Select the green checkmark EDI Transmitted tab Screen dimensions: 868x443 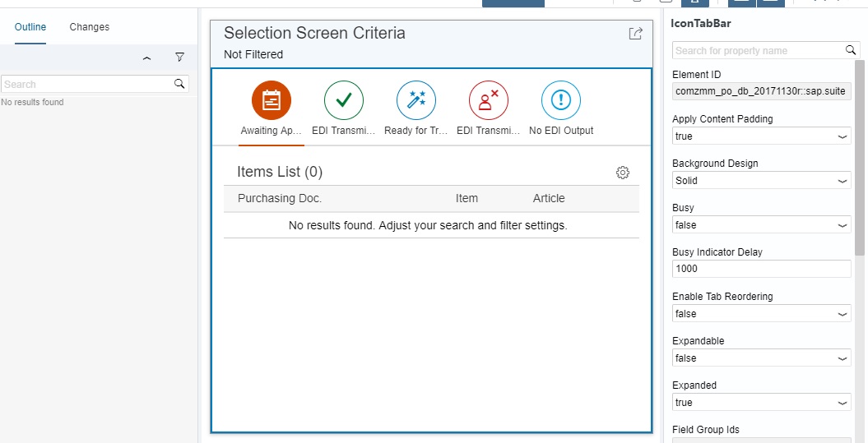pyautogui.click(x=344, y=100)
